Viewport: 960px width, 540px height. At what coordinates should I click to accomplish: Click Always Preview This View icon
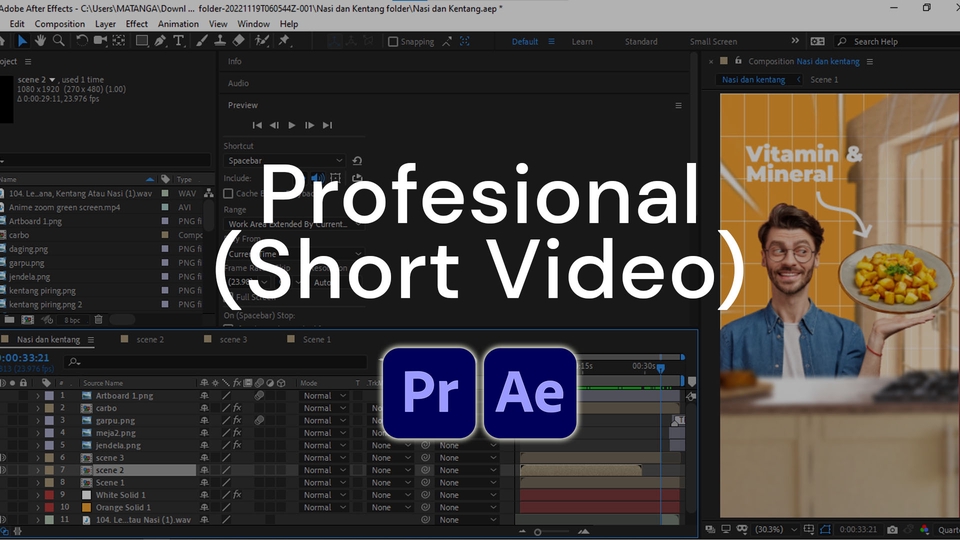(x=710, y=530)
